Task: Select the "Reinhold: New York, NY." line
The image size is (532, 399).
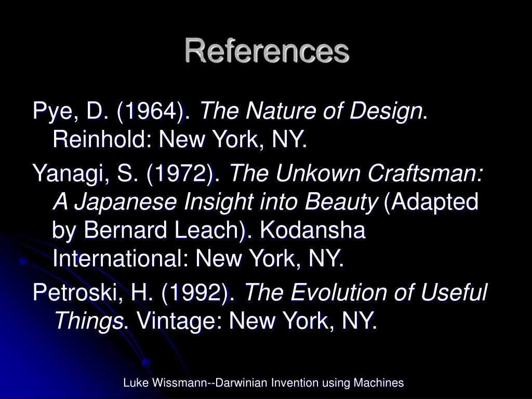Action: 180,139
